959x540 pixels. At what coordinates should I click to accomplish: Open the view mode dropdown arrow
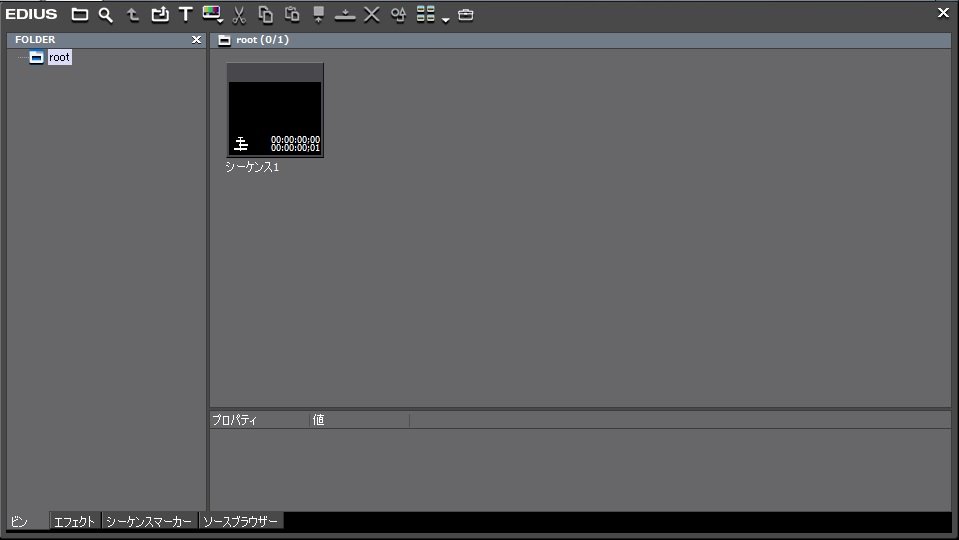pyautogui.click(x=445, y=20)
